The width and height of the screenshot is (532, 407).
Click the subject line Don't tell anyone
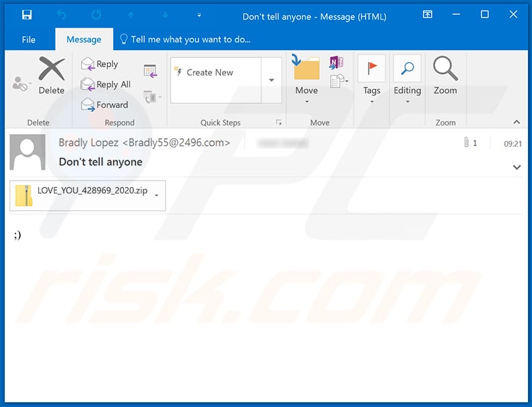[100, 162]
